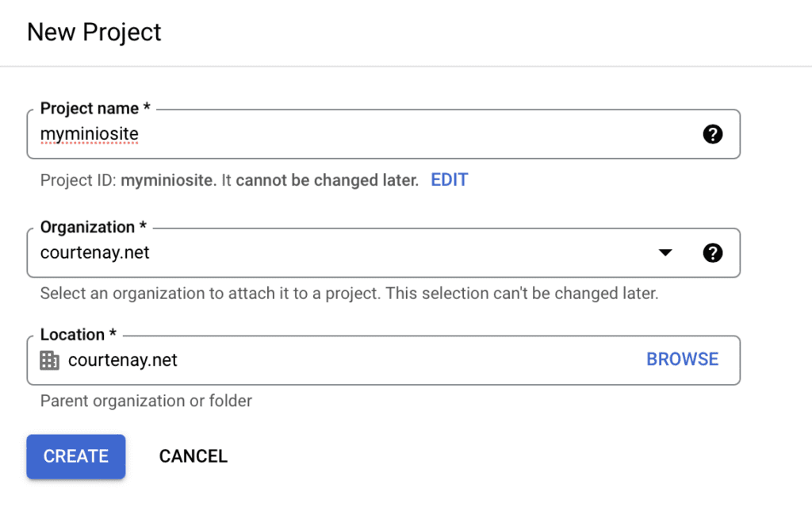
Task: Focus the myminiosite project name input
Action: (357, 134)
